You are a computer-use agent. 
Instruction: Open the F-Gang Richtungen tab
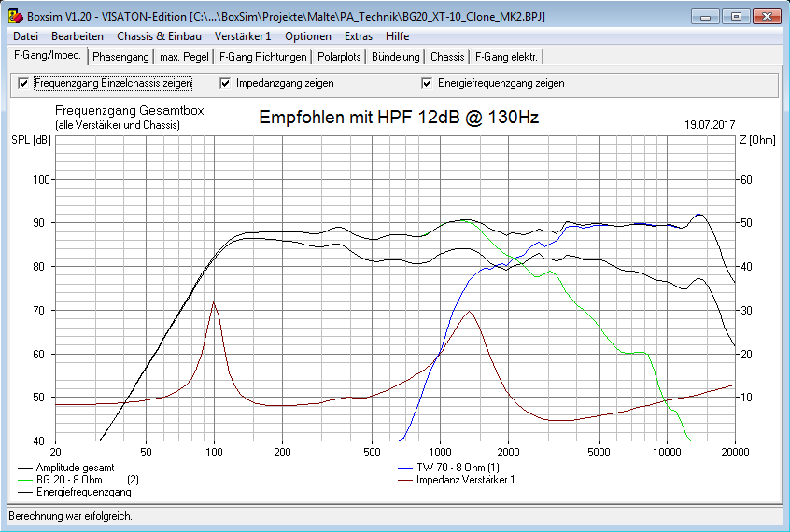click(262, 57)
